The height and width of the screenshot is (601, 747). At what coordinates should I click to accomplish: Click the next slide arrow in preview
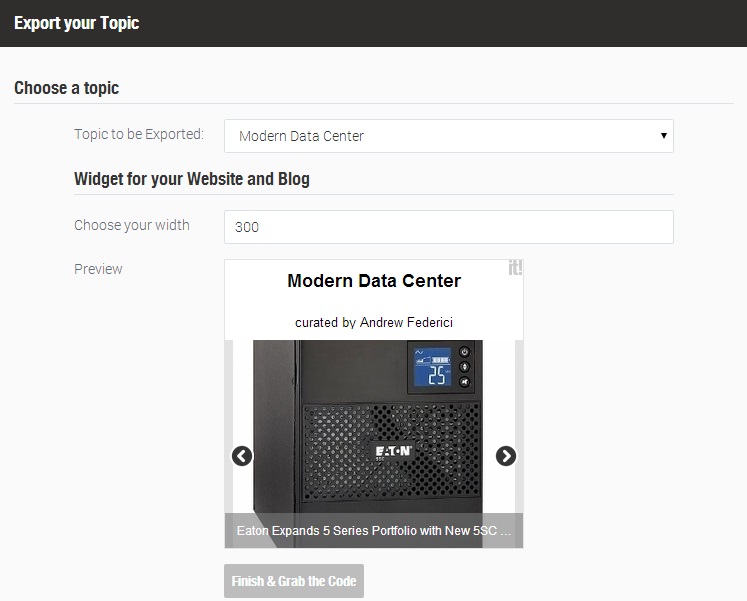coord(506,456)
